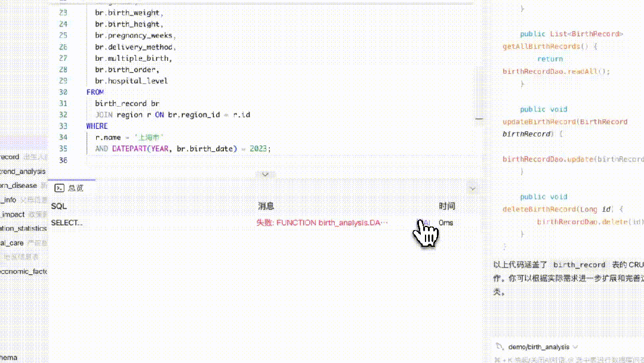Click the 0ms time value
The image size is (644, 363).
coord(446,223)
